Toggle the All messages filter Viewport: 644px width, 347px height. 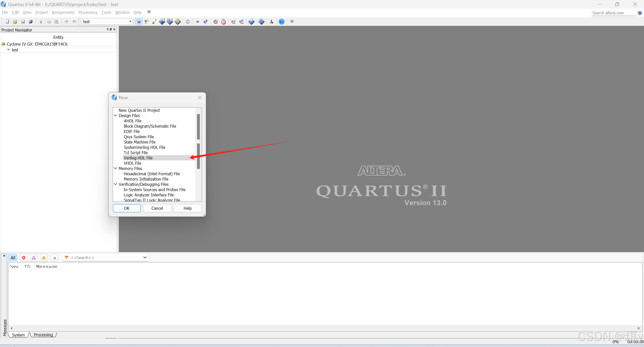click(13, 258)
